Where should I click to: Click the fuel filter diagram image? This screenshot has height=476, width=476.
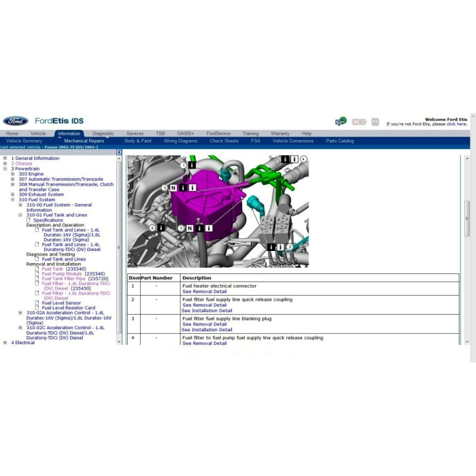pos(218,211)
